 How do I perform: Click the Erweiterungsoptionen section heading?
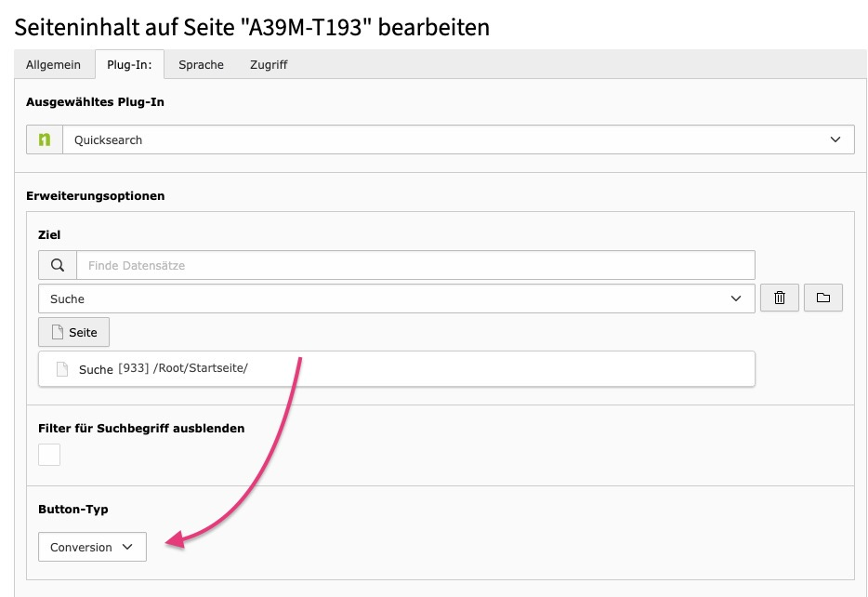coord(96,196)
